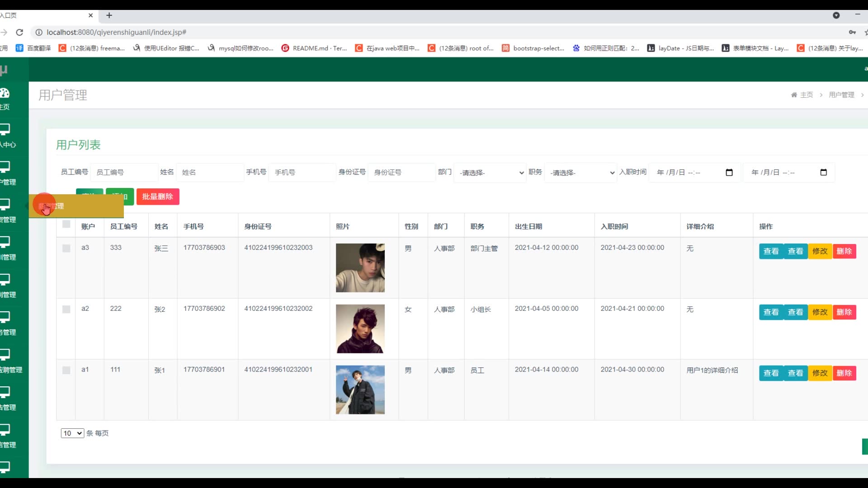Reload the page with refresh icon

[19, 32]
